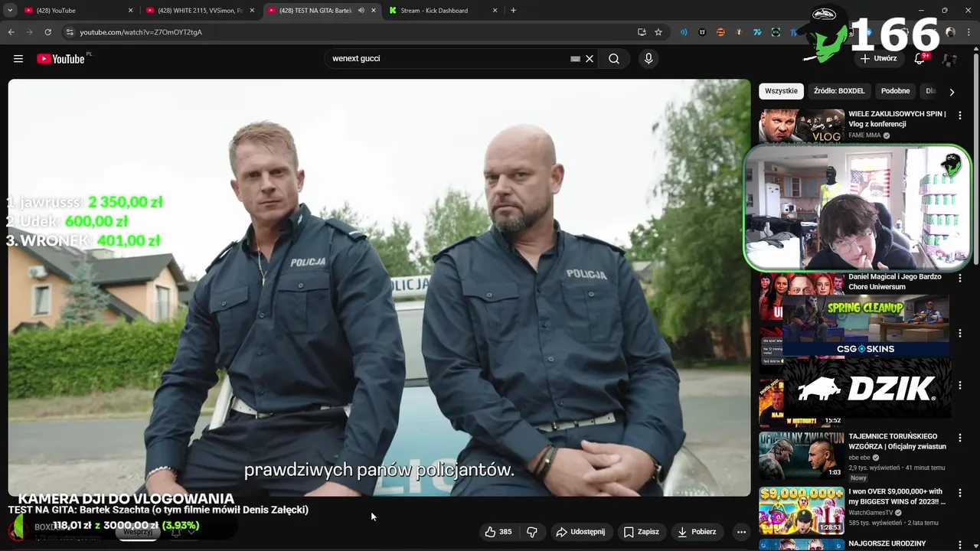
Task: Open Chrome three-dot menu
Action: [x=968, y=32]
